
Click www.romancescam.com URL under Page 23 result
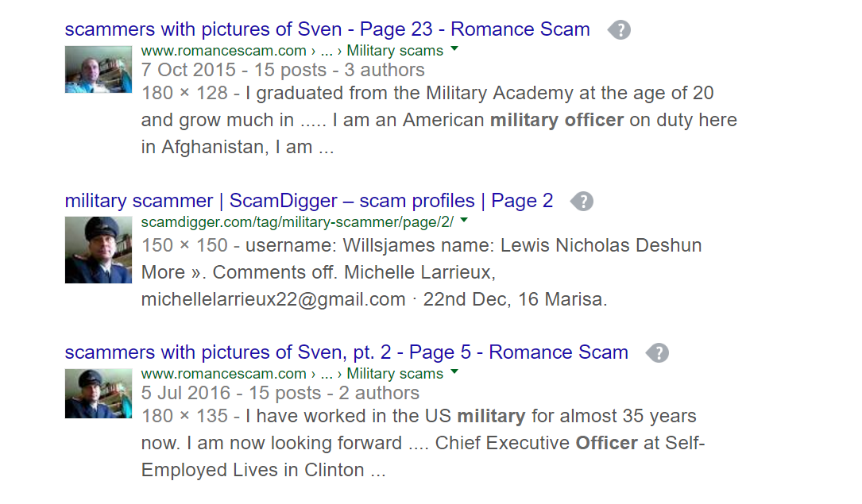(x=223, y=50)
